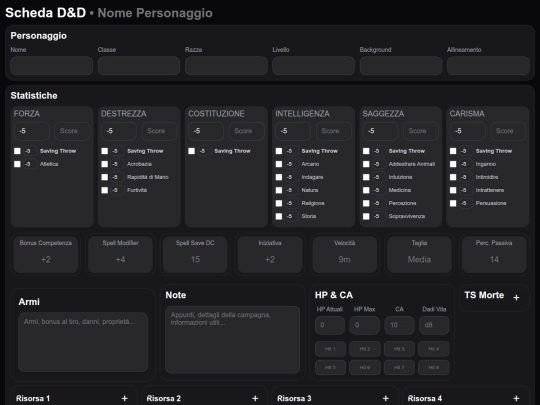This screenshot has width=540, height=405.
Task: Click the Hit 1 slot
Action: click(330, 349)
